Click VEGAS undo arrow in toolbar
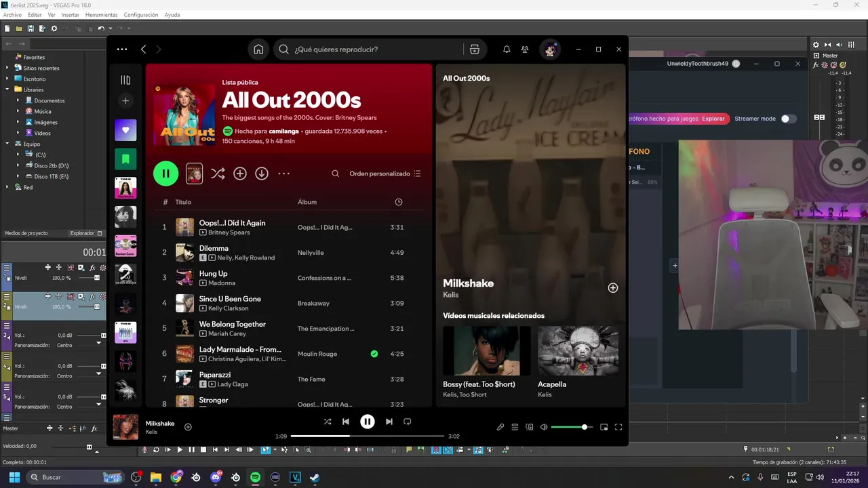 coord(101,28)
